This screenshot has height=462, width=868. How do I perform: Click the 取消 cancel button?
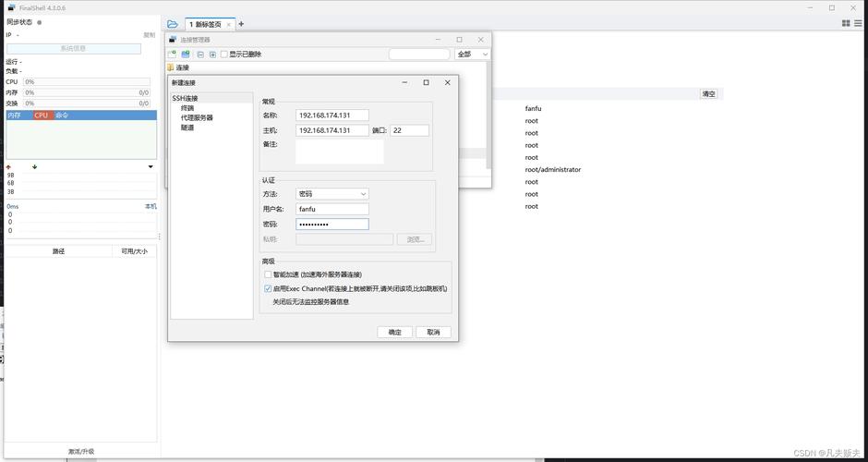[433, 333]
